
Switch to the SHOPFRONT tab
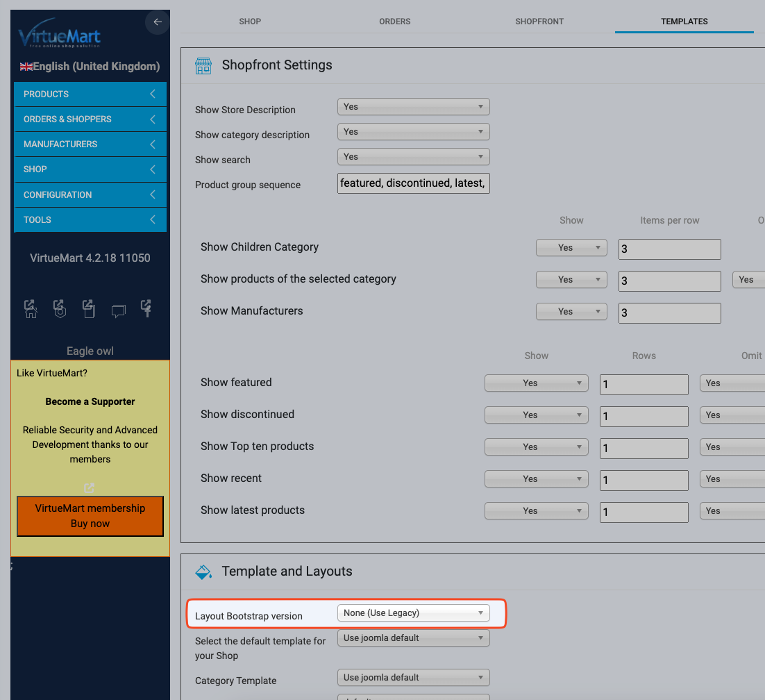(539, 22)
